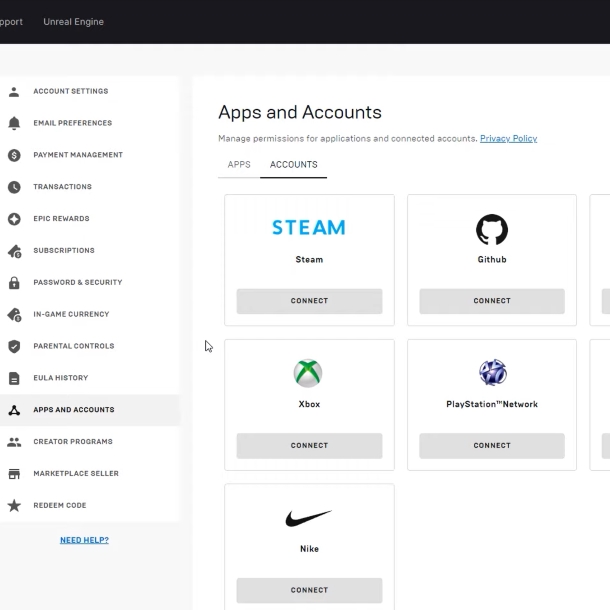This screenshot has width=610, height=610.
Task: Click the Nike card name text
Action: [309, 549]
